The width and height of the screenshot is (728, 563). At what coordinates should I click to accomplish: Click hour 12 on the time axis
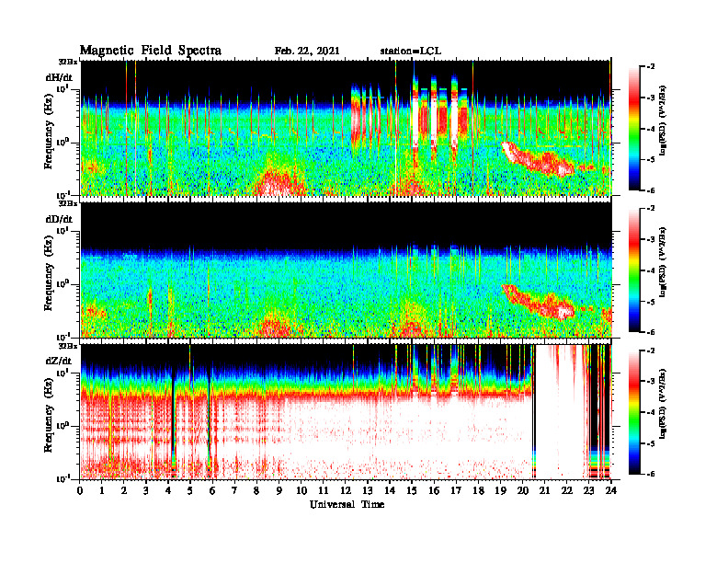[x=346, y=491]
